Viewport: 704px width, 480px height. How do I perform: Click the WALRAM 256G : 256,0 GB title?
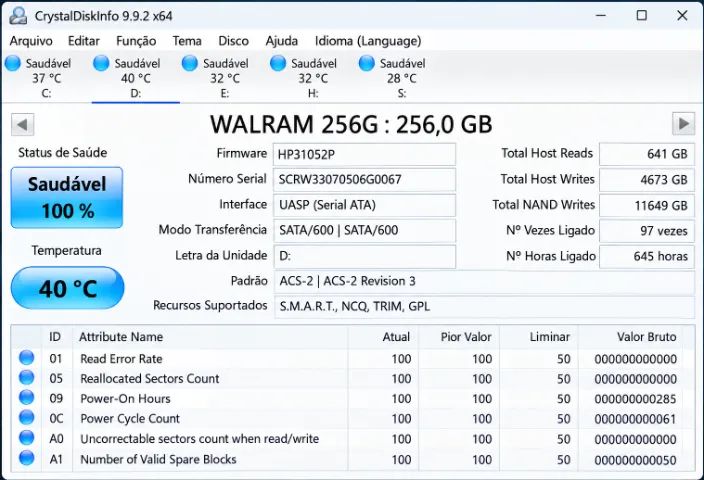point(352,124)
